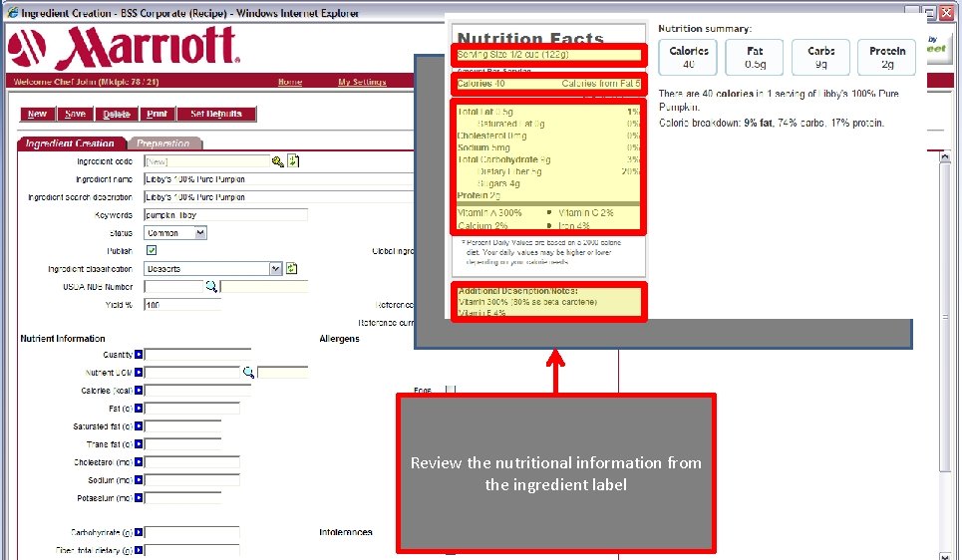Click the blue arrow beside Potassium

click(139, 497)
